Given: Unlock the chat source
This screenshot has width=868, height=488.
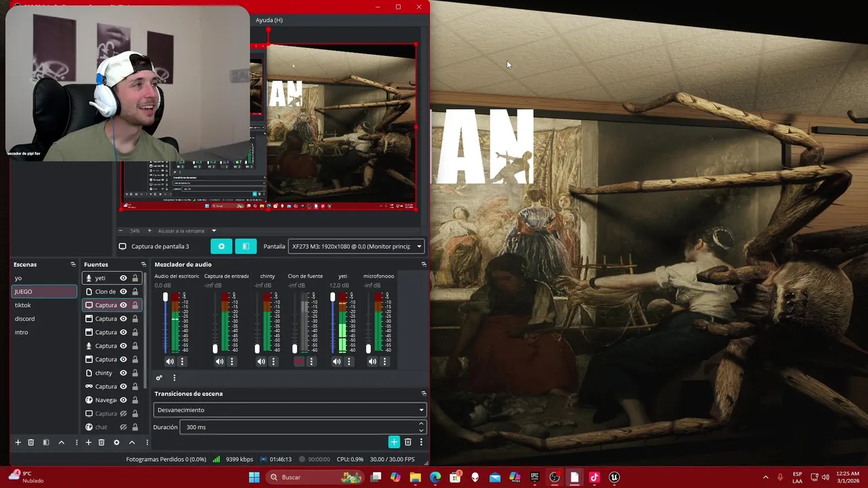Looking at the screenshot, I should click(x=135, y=427).
